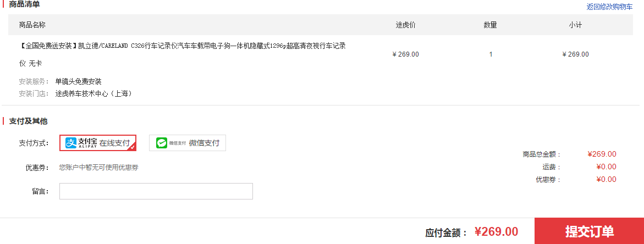Click the Alipay logo icon
644x244 pixels.
[x=71, y=143]
